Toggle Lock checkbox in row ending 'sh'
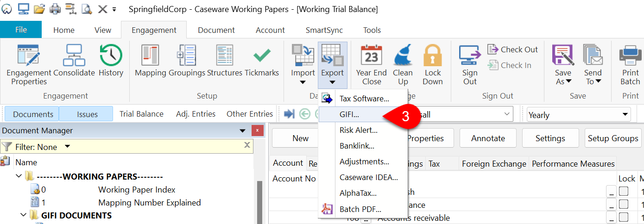644x224 pixels. tap(624, 192)
